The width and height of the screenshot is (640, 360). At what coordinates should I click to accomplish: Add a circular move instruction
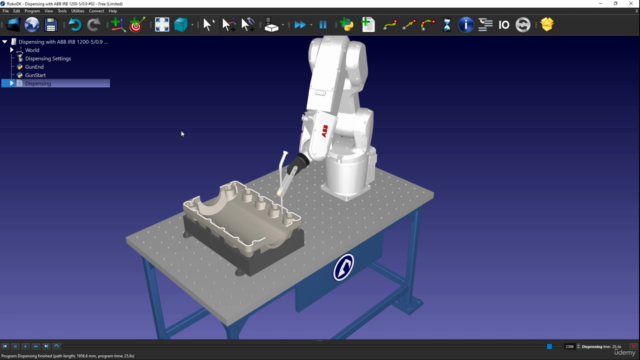(x=428, y=25)
